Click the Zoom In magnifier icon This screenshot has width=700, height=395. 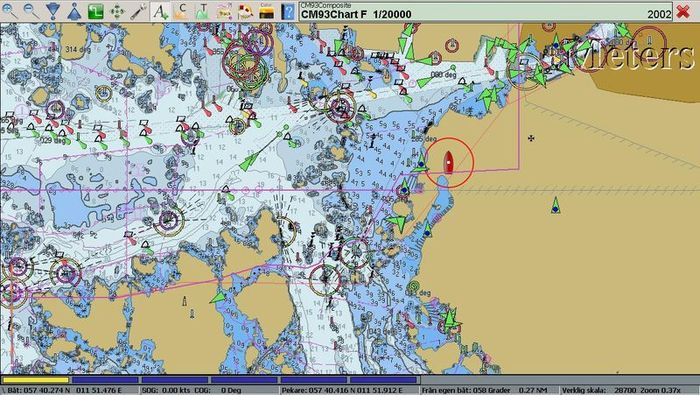coord(9,11)
